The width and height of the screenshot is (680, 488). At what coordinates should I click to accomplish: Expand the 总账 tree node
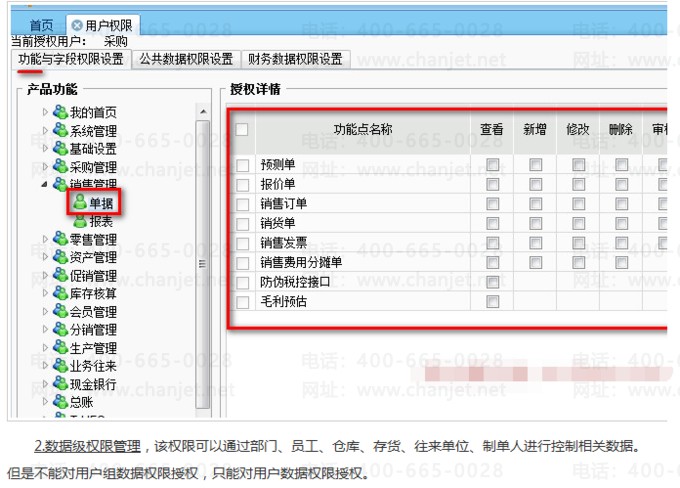tap(45, 401)
